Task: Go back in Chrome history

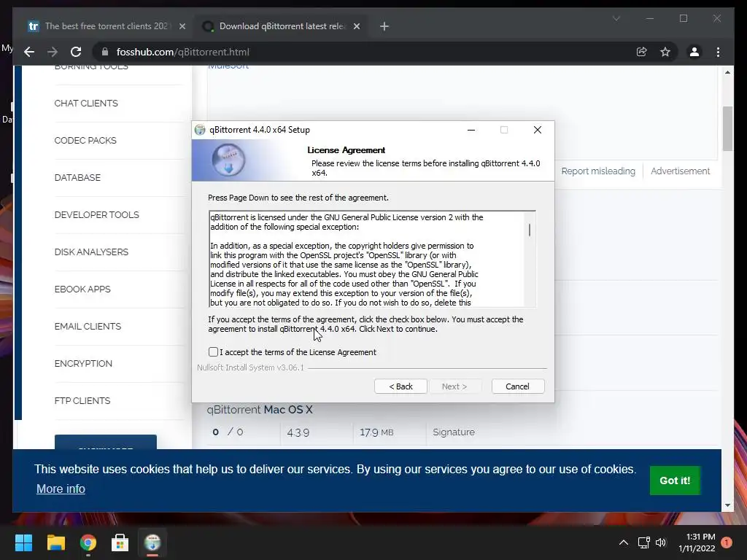Action: click(x=29, y=52)
